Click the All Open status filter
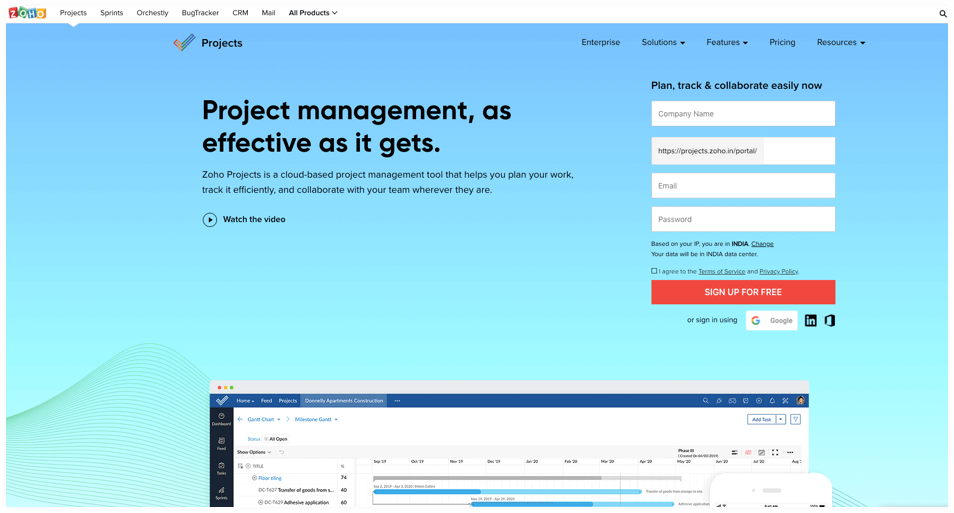954x513 pixels. (277, 439)
